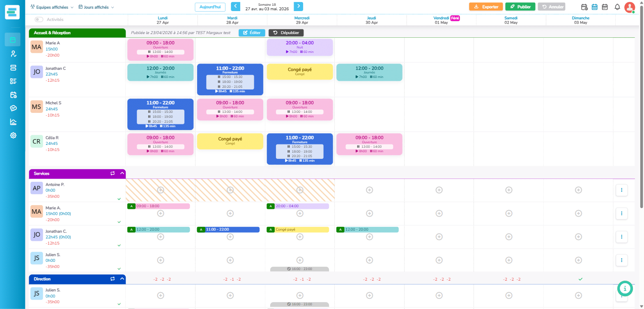Open the task list sidebar icon
This screenshot has height=309, width=644.
pyautogui.click(x=13, y=81)
